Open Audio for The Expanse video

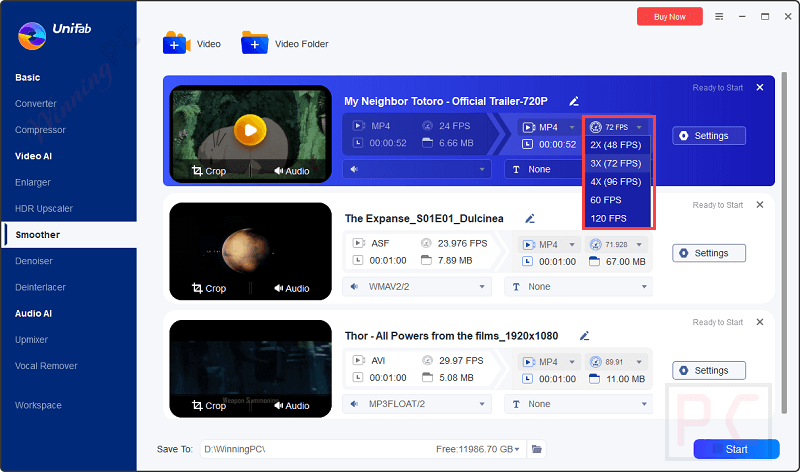point(291,288)
